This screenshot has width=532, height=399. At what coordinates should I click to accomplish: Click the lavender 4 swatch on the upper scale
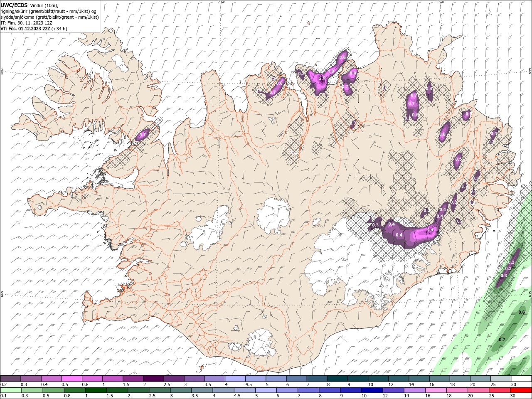(x=235, y=379)
